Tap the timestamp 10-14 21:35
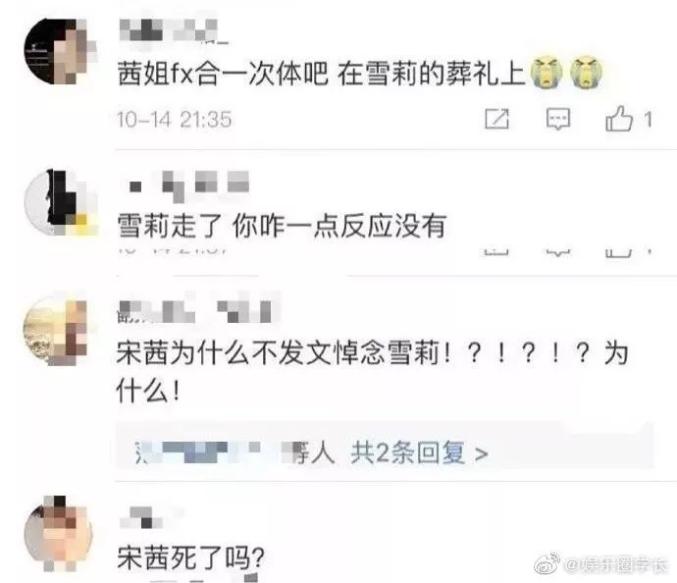Screen dimensions: 677x583 point(174,119)
